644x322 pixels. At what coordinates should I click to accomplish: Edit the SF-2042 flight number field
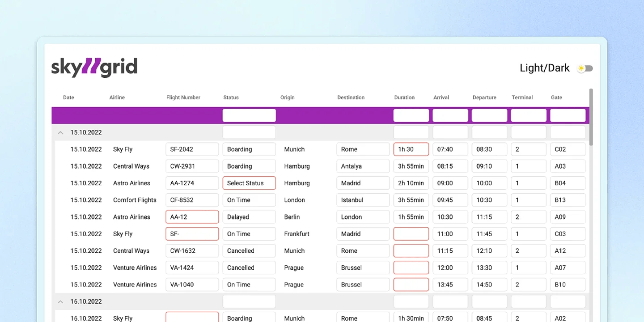(192, 149)
